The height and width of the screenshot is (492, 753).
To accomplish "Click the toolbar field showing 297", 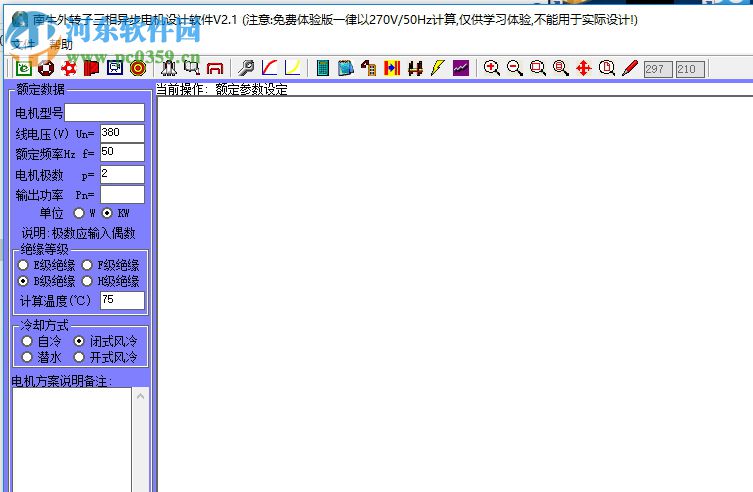I will [x=658, y=69].
